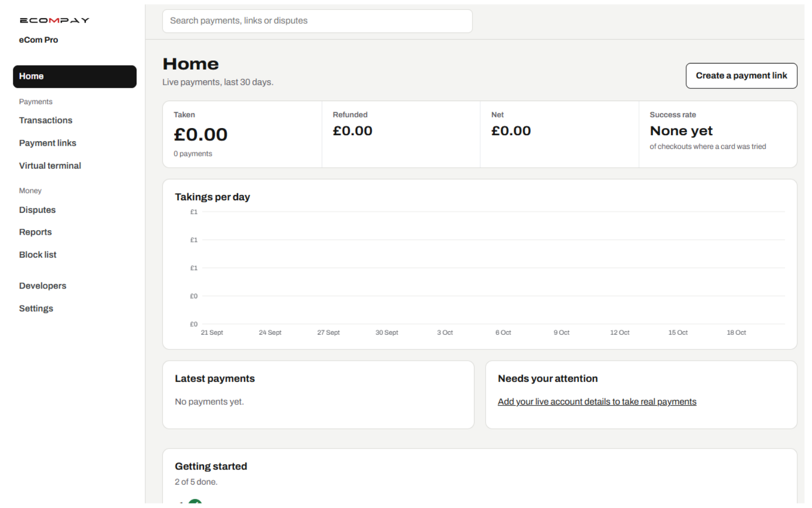Click the 'Getting started' heading

pyautogui.click(x=211, y=466)
